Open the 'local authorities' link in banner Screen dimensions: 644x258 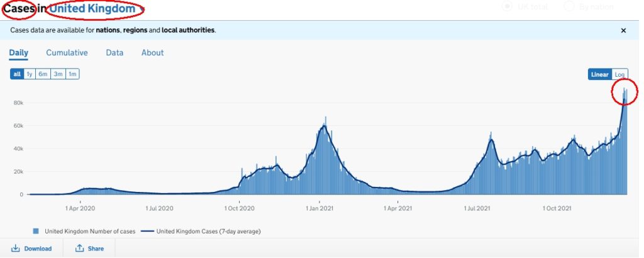click(188, 30)
